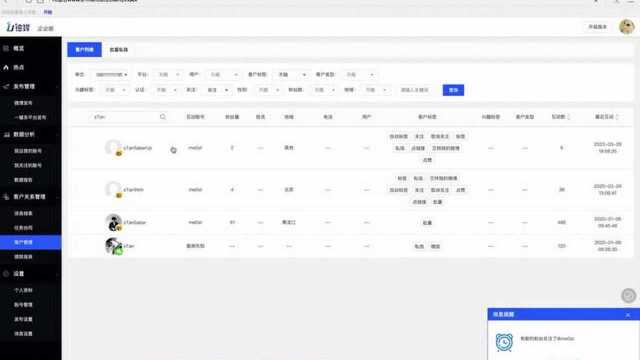Click the round floating help button above the notification
This screenshot has width=640, height=360.
pyautogui.click(x=629, y=295)
